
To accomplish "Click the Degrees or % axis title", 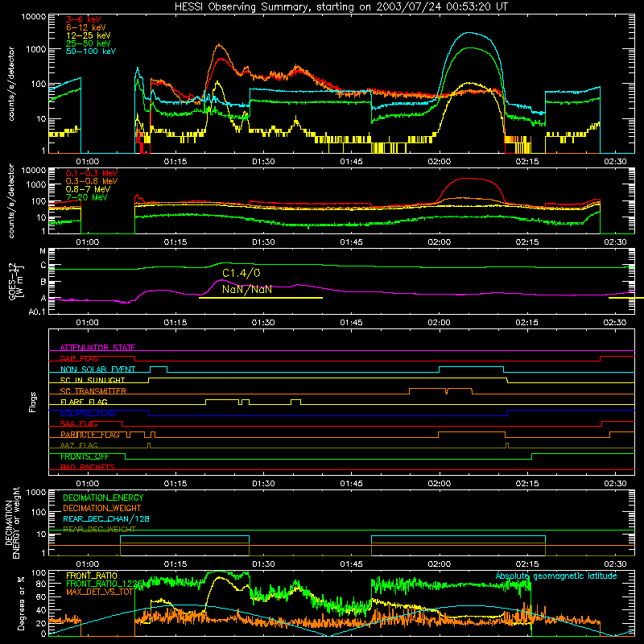I will pyautogui.click(x=21, y=603).
